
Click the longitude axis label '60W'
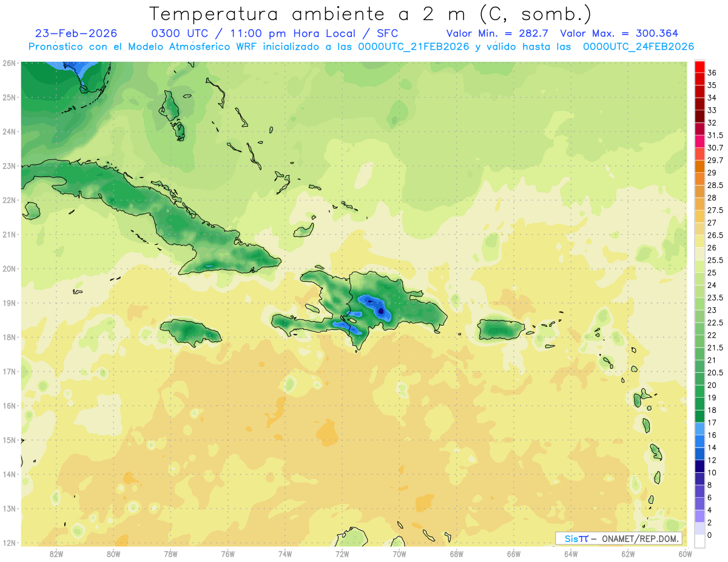(685, 554)
